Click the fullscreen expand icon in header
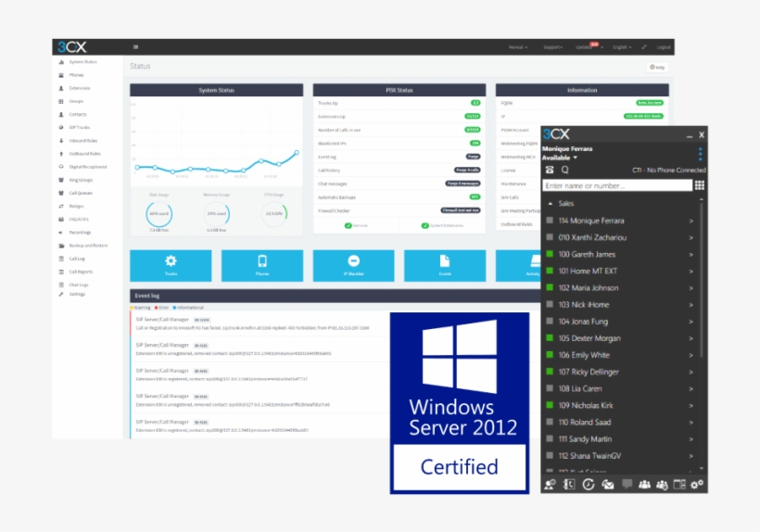This screenshot has width=760, height=532. point(644,47)
